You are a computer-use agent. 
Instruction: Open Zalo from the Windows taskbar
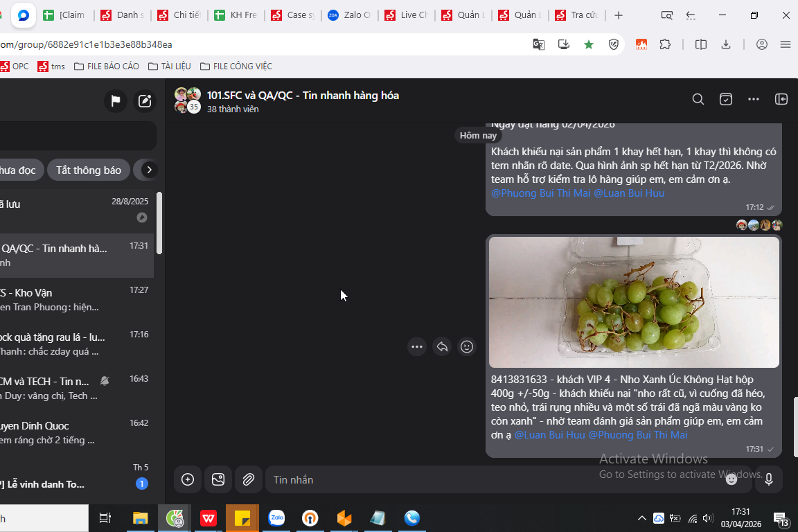point(276,518)
